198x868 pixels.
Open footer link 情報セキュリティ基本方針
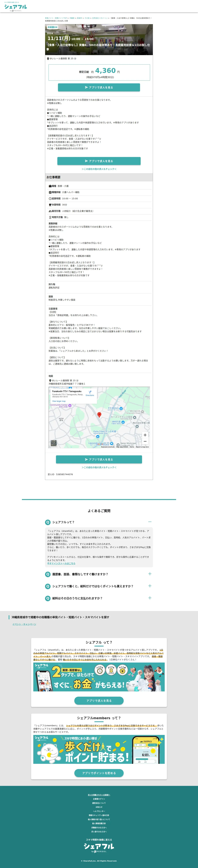pos(99,815)
